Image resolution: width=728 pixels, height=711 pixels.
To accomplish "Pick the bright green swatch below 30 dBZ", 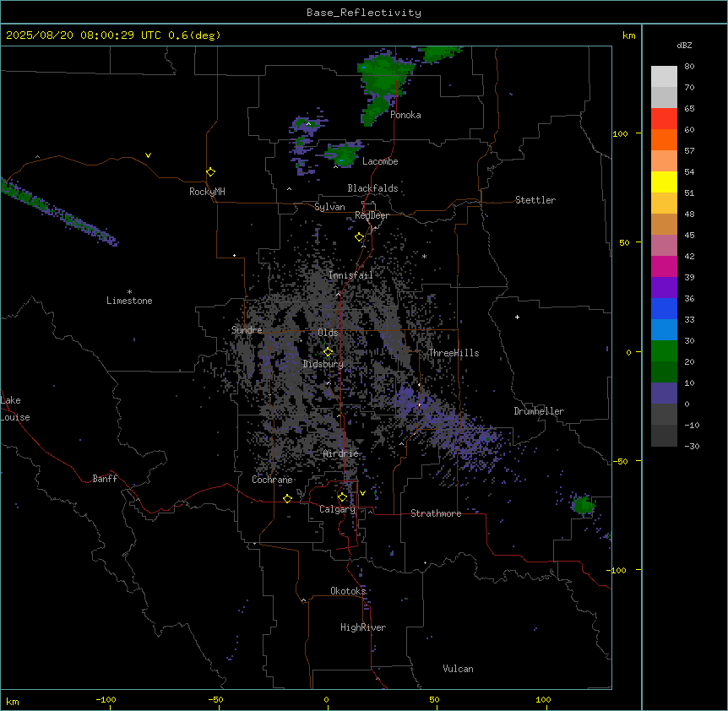I will (664, 351).
